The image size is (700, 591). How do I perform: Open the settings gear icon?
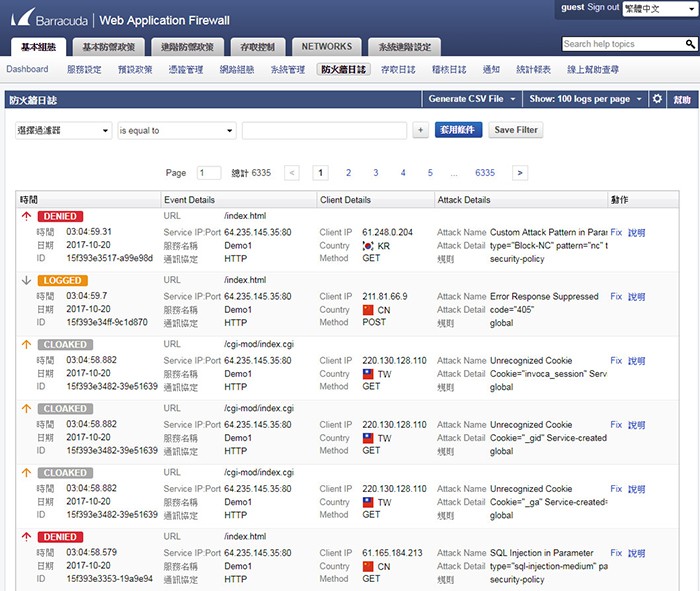(x=657, y=99)
